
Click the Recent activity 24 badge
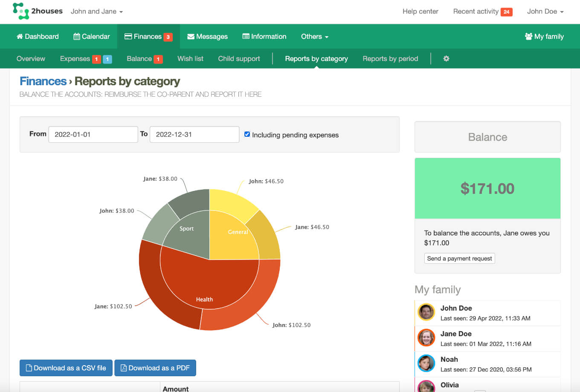(x=506, y=12)
